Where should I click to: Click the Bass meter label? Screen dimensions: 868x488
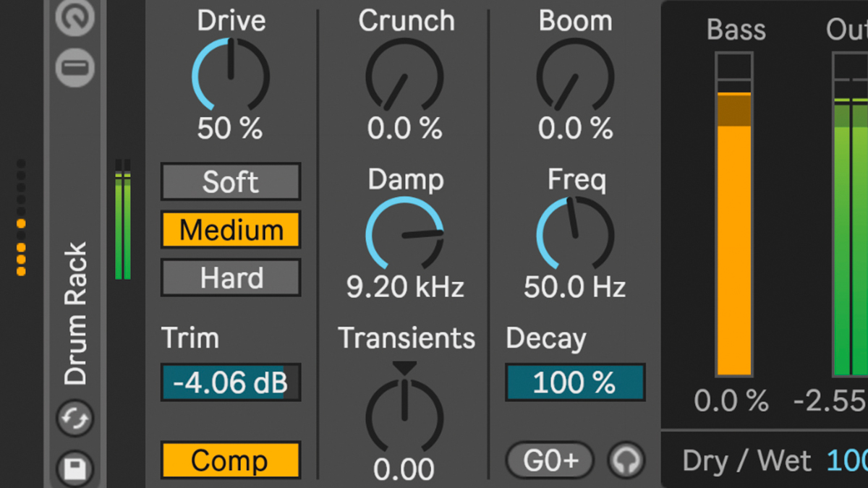736,30
